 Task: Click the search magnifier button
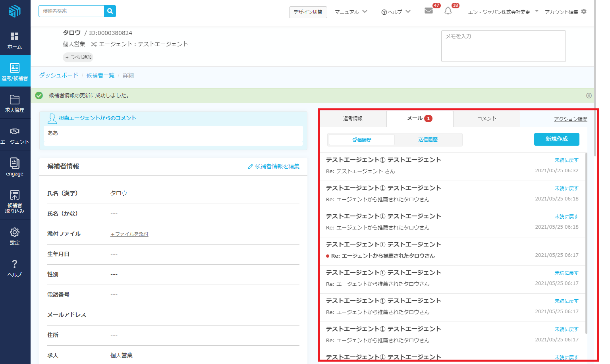pos(110,11)
